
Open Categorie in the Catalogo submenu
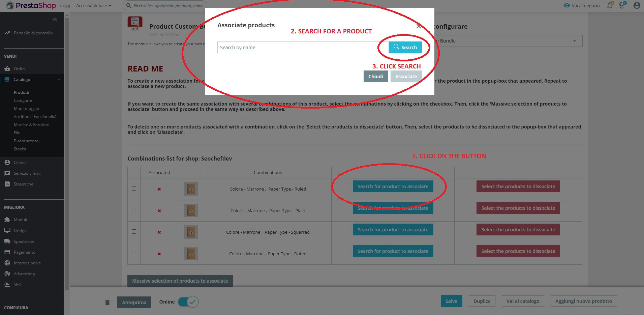click(x=23, y=101)
